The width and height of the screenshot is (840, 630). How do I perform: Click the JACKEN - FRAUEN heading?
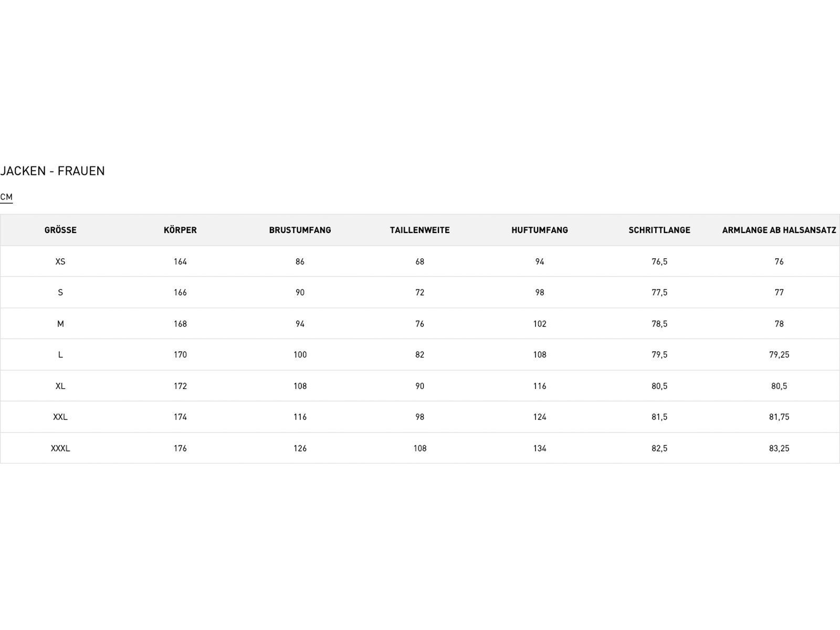pos(52,171)
